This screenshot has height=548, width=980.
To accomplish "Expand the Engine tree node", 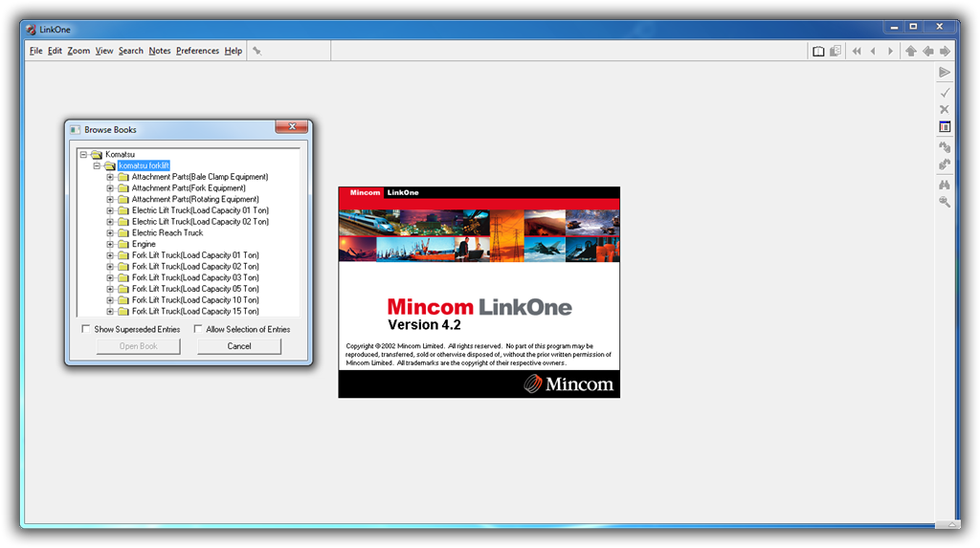I will pyautogui.click(x=110, y=244).
